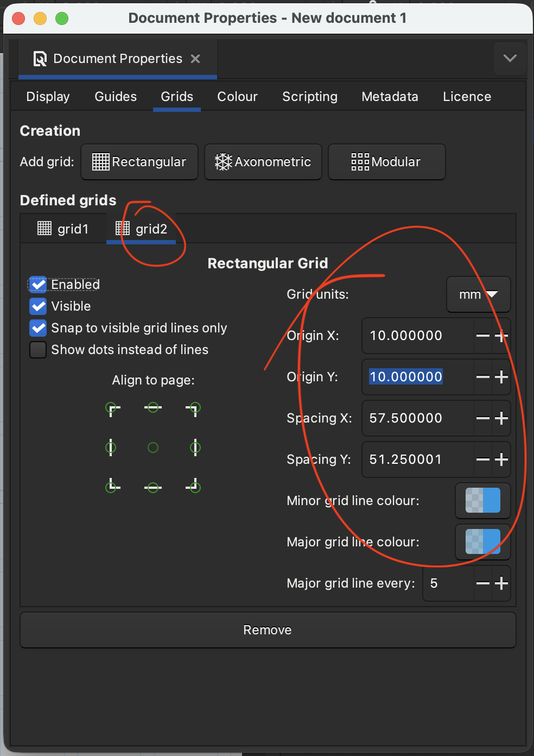Screen dimensions: 534x756
Task: Uncheck the Enabled checkbox
Action: [39, 285]
